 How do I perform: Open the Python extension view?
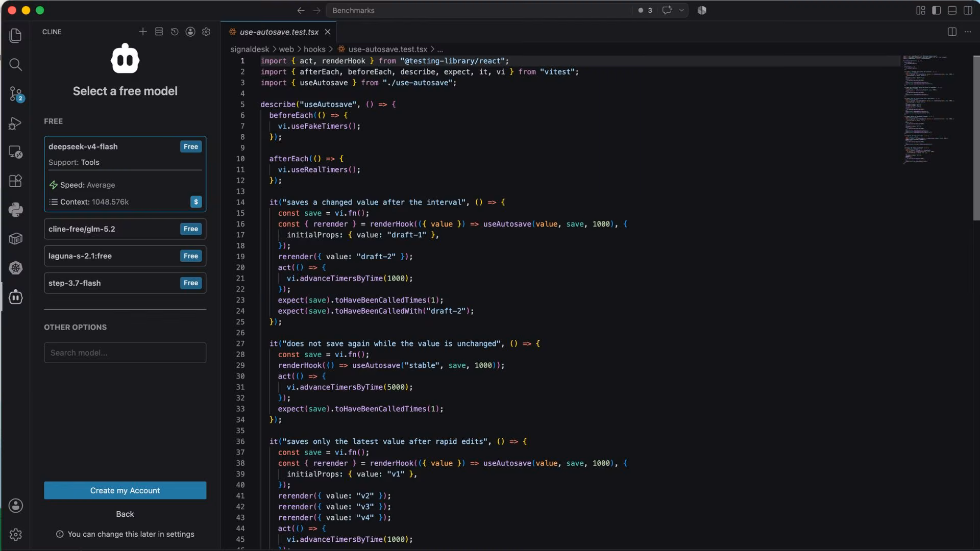15,210
